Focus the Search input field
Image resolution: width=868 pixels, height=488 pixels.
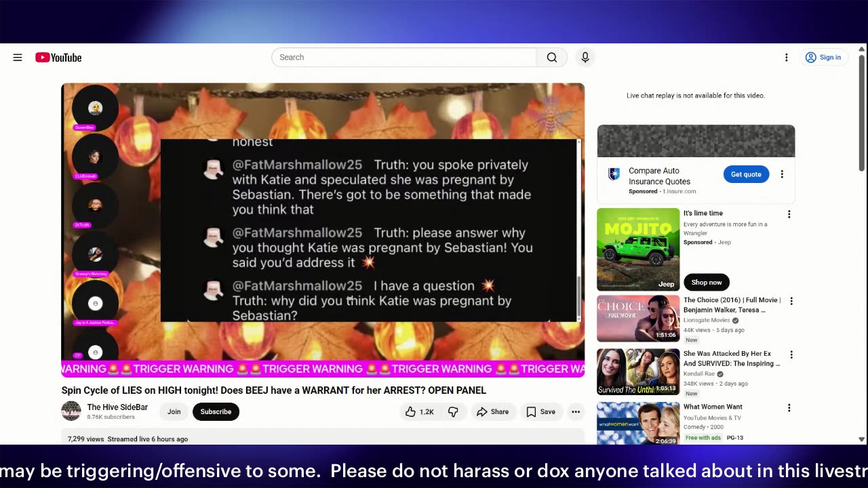click(x=404, y=58)
